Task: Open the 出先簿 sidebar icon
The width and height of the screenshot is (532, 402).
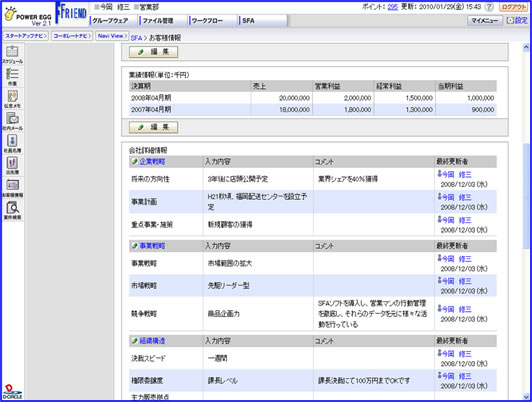Action: (13, 166)
